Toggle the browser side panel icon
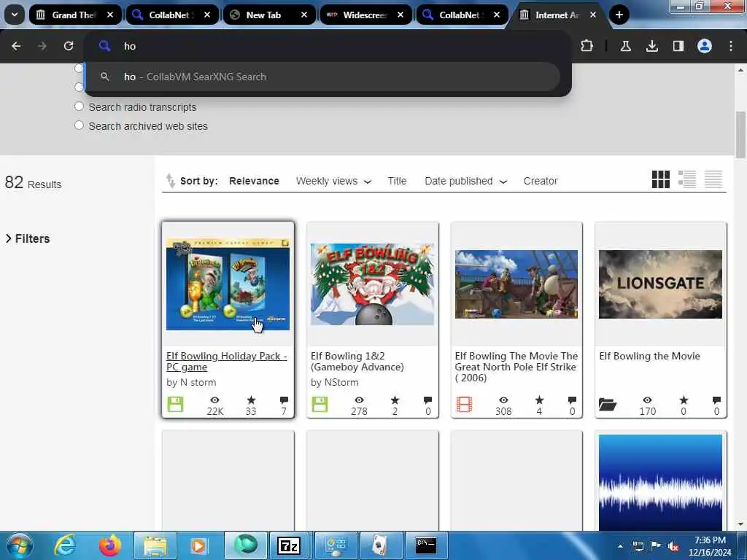747x560 pixels. click(678, 46)
